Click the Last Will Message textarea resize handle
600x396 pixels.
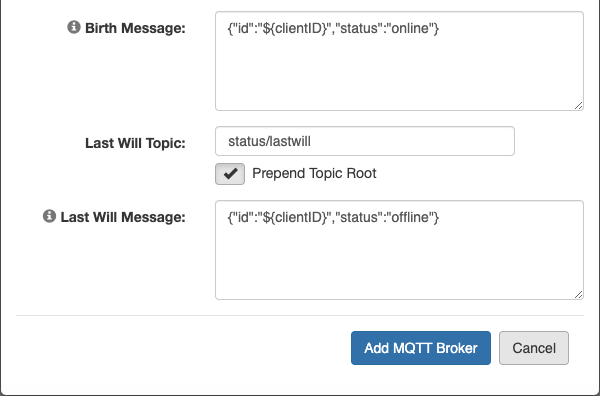pos(579,295)
